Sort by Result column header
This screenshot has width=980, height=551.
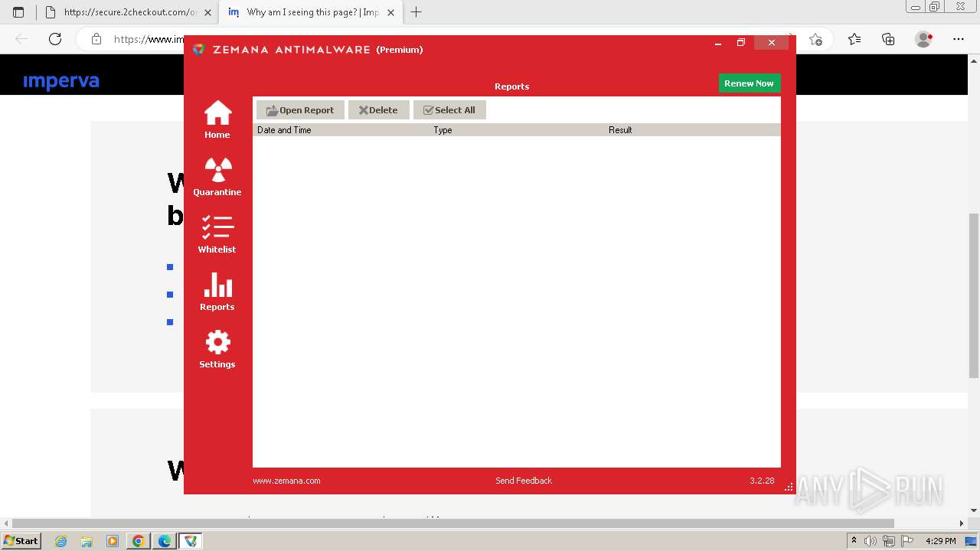pyautogui.click(x=693, y=130)
